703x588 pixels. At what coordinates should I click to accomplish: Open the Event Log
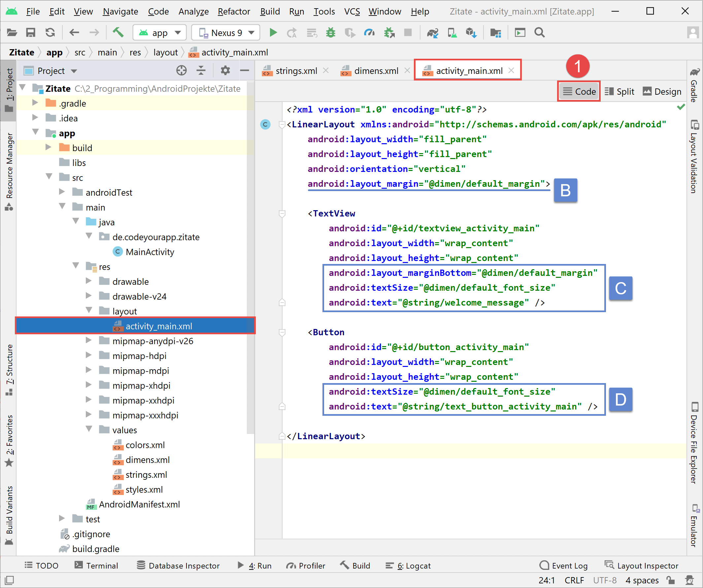tap(564, 566)
